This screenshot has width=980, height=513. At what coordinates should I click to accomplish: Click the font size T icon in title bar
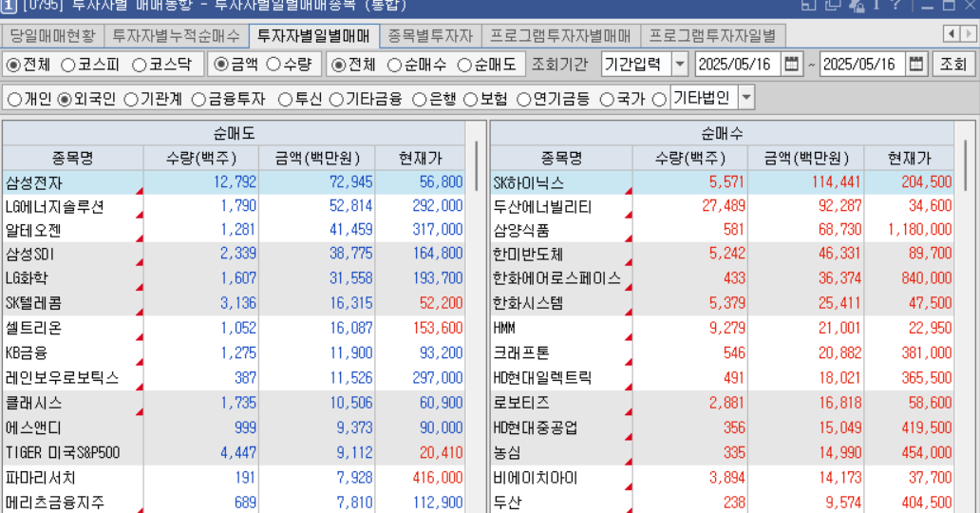tap(876, 5)
